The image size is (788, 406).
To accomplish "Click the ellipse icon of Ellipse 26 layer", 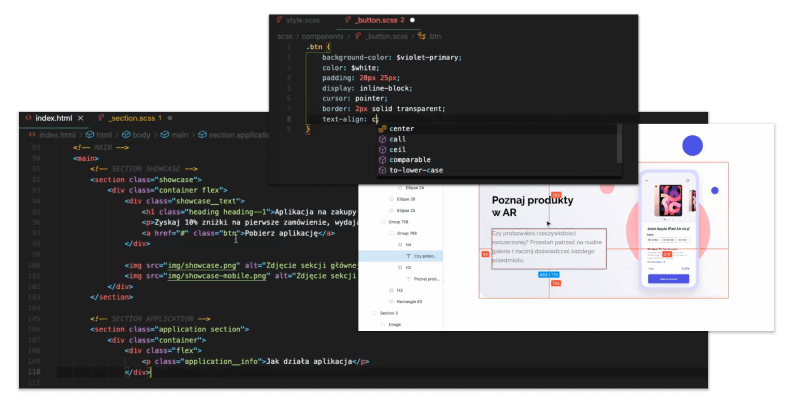I will pyautogui.click(x=391, y=199).
